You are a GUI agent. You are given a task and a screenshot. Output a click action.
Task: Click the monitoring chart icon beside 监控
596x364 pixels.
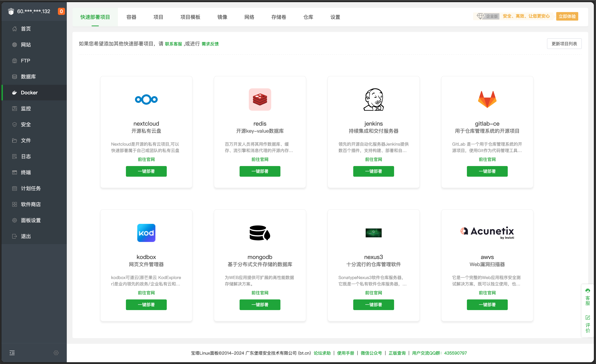[15, 108]
